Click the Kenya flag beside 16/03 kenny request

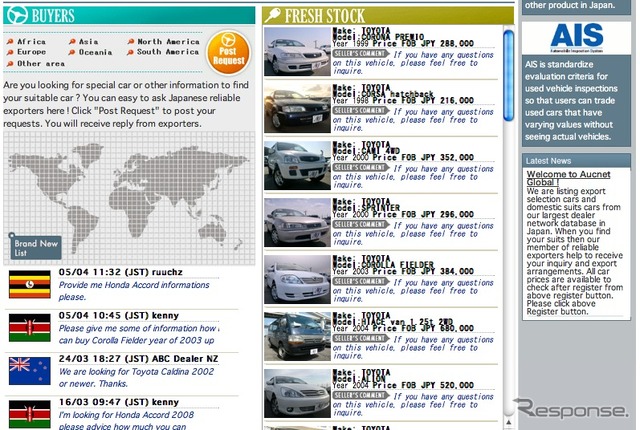coord(30,414)
